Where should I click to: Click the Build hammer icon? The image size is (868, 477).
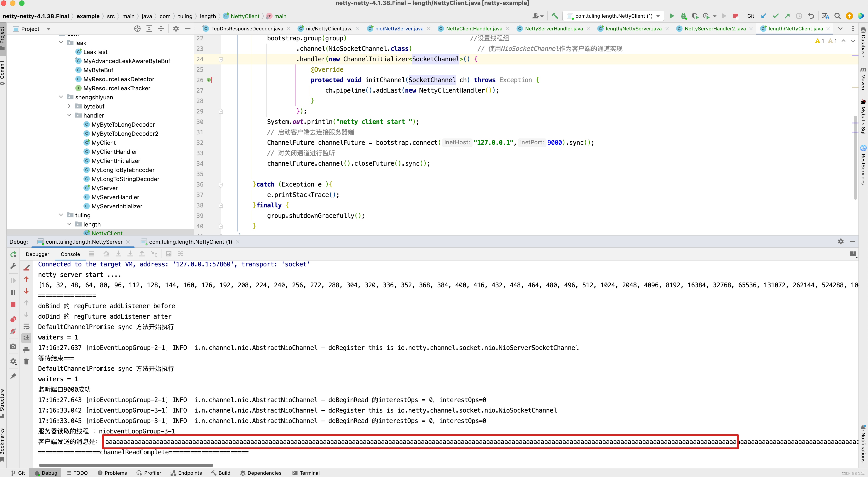tap(555, 16)
